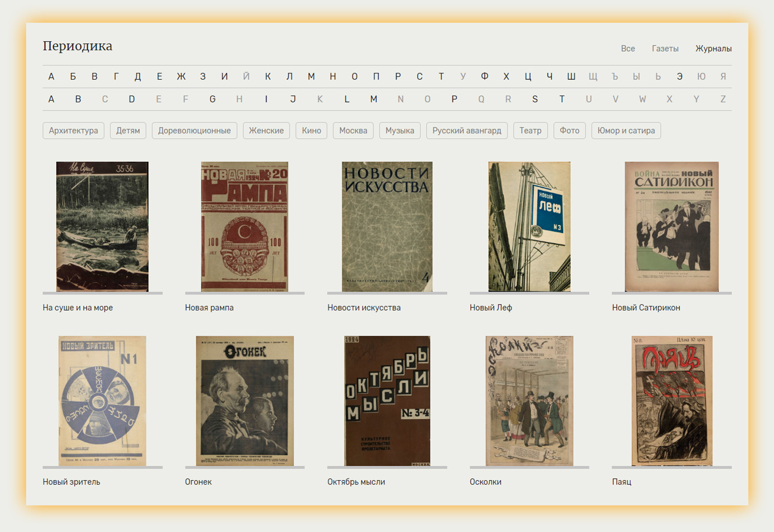Jump to Cyrillic letter Н
Screen dimensions: 774x532
click(333, 76)
